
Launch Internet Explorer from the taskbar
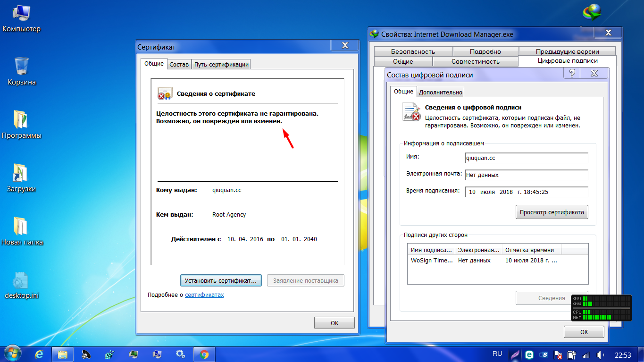39,354
